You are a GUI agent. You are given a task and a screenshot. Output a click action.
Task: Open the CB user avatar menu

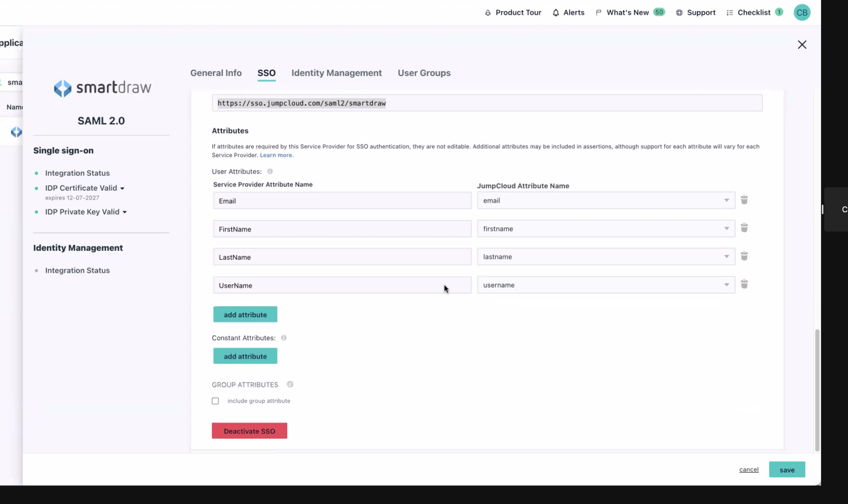coord(802,13)
